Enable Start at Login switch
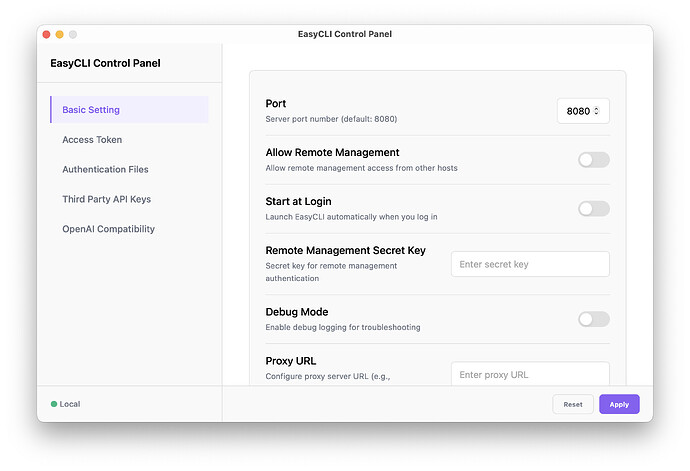Screen dimensions: 690x471 (594, 209)
